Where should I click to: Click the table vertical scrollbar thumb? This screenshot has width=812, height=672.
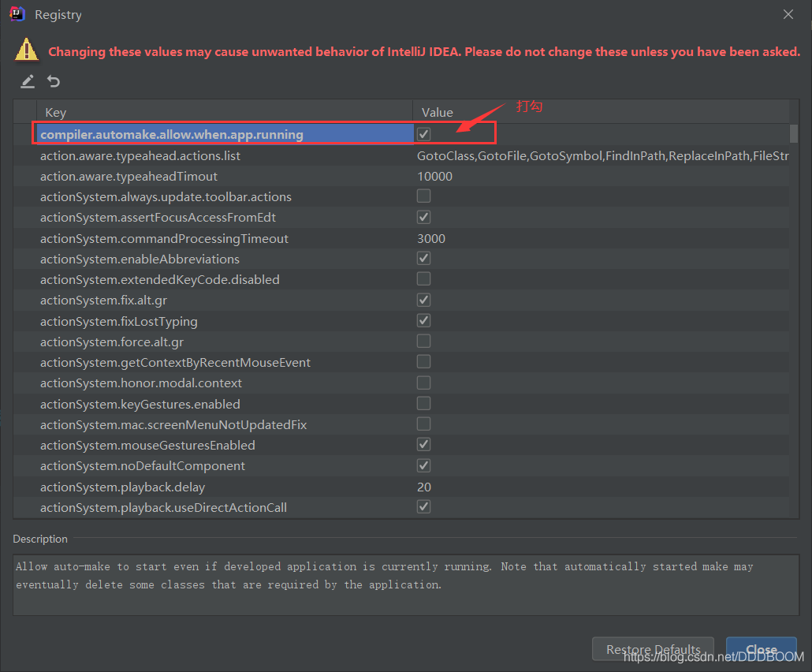(x=793, y=133)
